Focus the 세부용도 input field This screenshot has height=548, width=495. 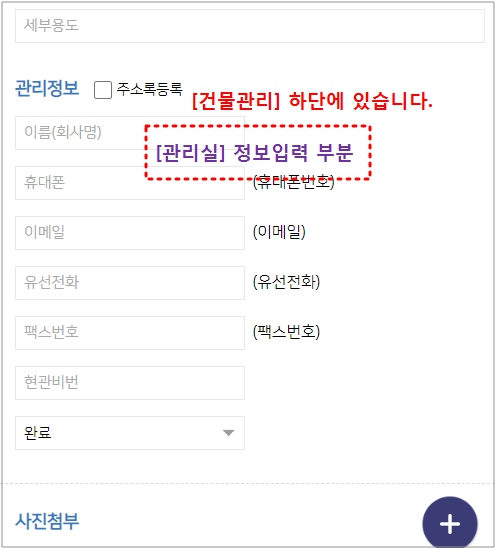[250, 26]
